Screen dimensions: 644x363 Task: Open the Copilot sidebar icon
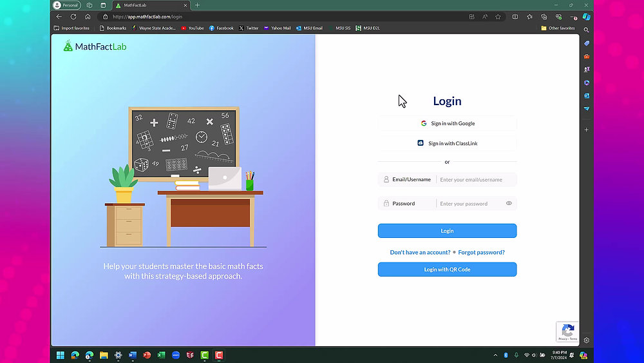587,17
